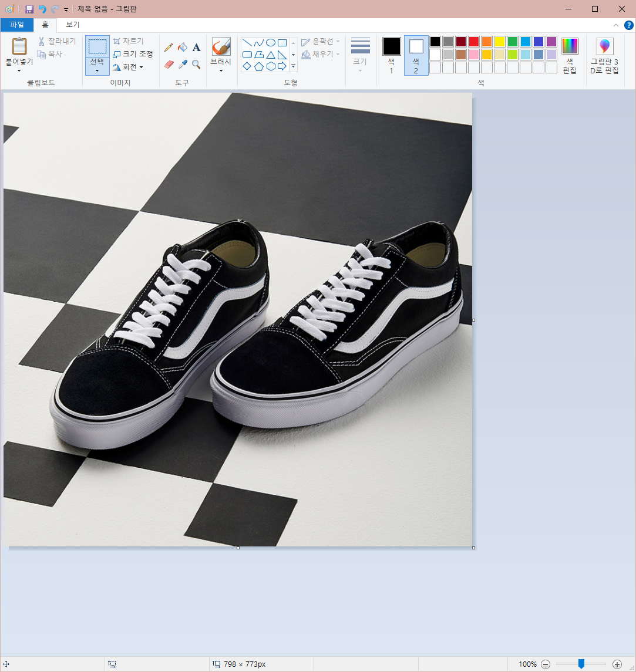Viewport: 636px width, 672px height.
Task: Pick the green color swatch
Action: 513,42
